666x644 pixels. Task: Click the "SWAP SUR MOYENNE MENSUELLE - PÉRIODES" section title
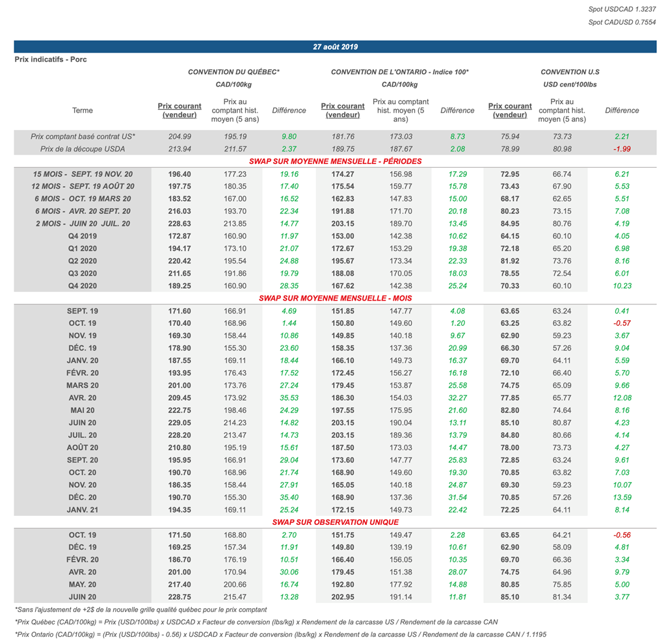click(x=335, y=161)
